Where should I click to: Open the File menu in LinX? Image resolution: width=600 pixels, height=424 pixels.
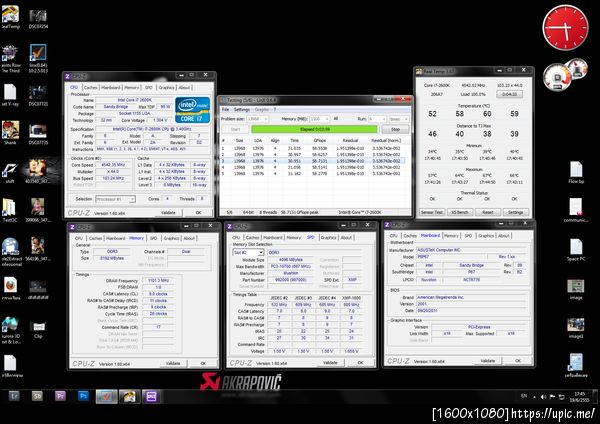[226, 109]
